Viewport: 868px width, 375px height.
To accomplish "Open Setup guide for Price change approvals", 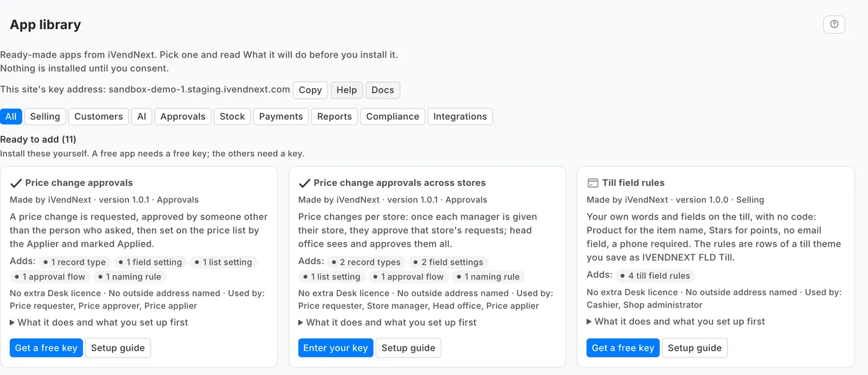I will pos(118,348).
